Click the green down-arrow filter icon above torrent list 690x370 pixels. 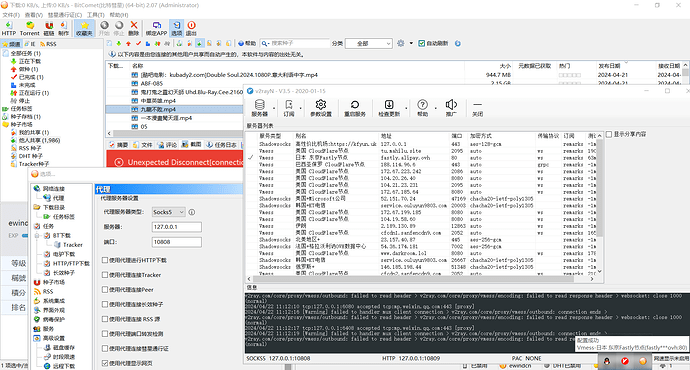coord(119,43)
